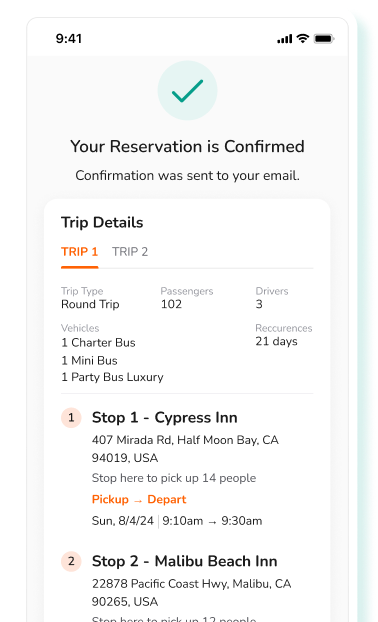Screen dimensions: 378x622
Task: Tap the battery indicator icon
Action: click(324, 38)
